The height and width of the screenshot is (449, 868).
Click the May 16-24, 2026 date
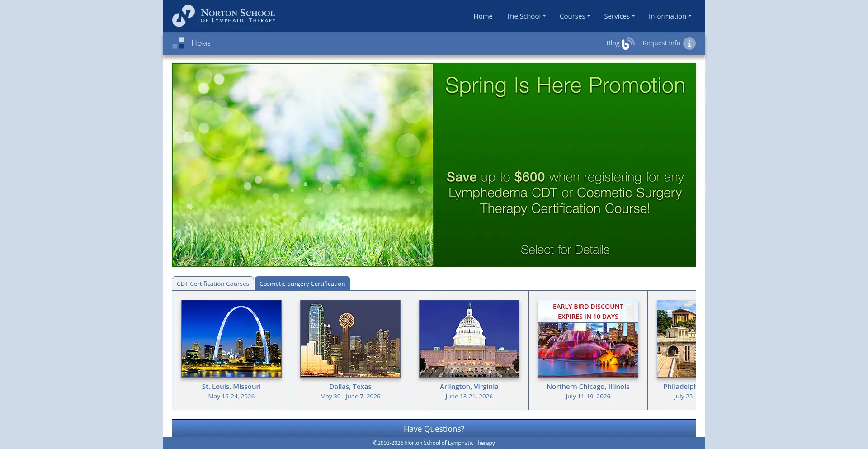(231, 397)
